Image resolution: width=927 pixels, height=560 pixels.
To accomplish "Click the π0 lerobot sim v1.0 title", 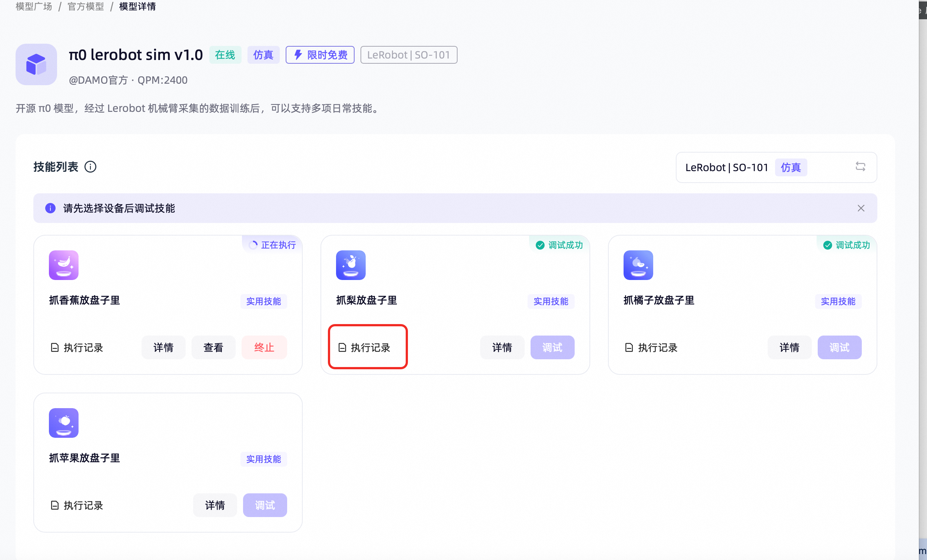I will (136, 55).
